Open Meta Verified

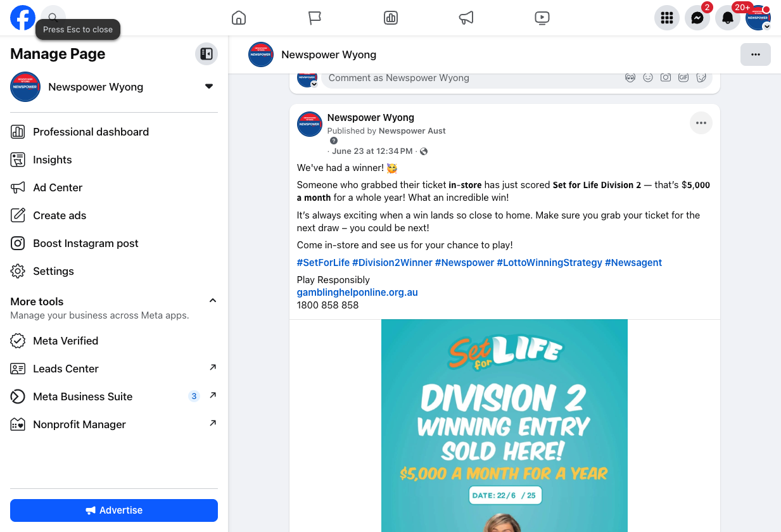[114, 341]
